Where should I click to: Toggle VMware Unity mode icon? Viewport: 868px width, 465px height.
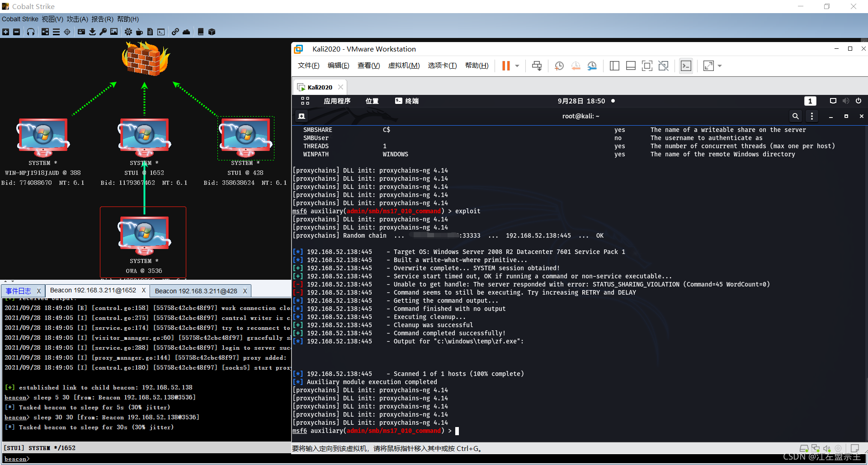[663, 66]
